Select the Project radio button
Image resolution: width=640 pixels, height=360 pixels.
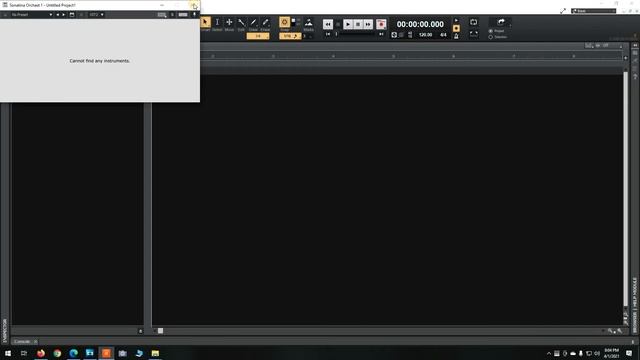click(491, 31)
